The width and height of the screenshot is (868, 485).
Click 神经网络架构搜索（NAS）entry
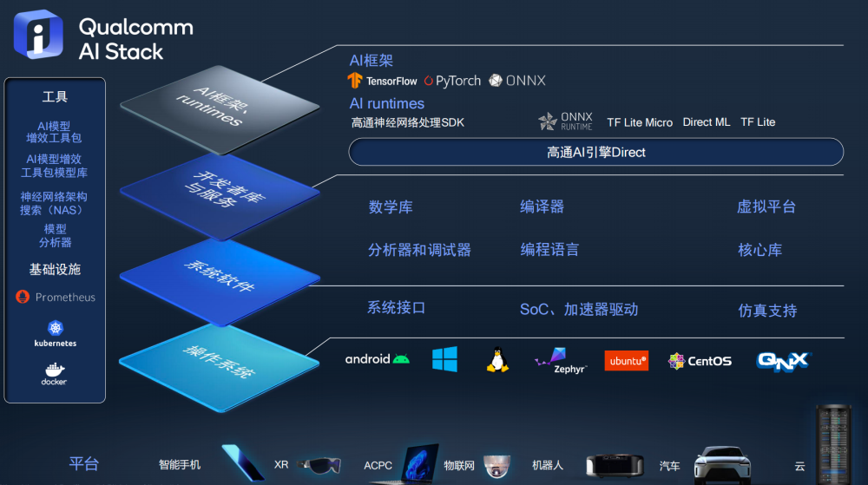click(54, 203)
